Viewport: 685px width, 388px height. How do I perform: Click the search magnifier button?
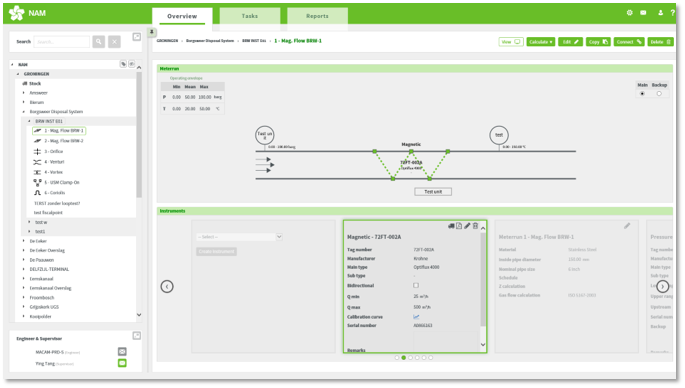[99, 42]
